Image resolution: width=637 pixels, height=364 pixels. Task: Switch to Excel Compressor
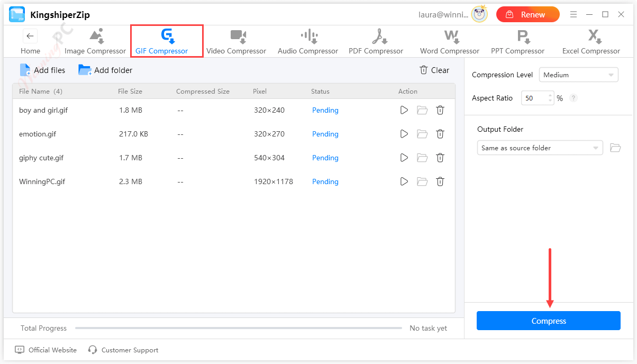pos(591,41)
